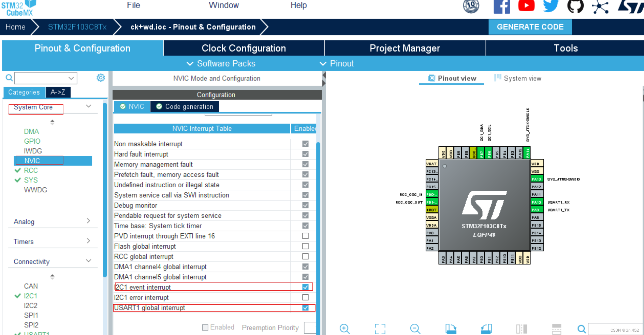The height and width of the screenshot is (335, 644).
Task: Zoom in on the pinout view
Action: [345, 329]
